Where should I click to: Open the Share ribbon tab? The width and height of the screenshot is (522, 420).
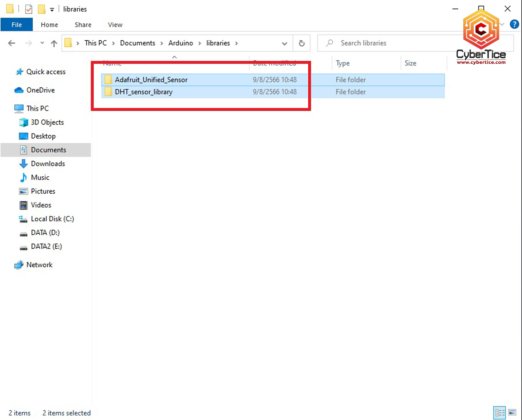pyautogui.click(x=83, y=25)
